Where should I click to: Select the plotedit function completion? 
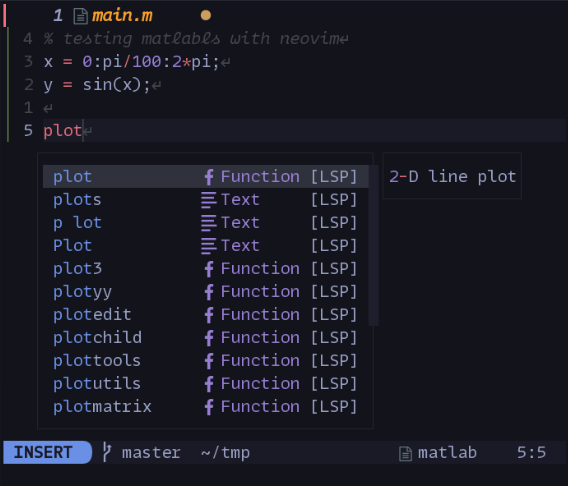pos(206,315)
